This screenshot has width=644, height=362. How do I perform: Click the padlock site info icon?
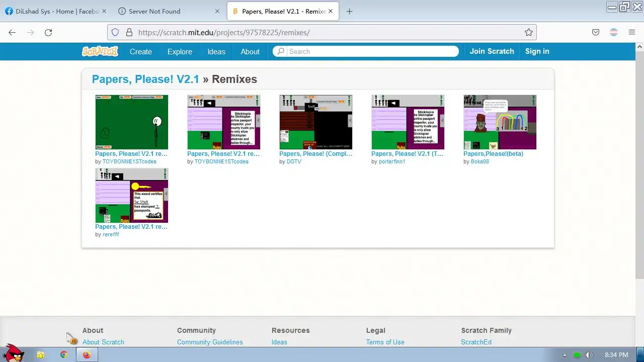click(x=129, y=32)
